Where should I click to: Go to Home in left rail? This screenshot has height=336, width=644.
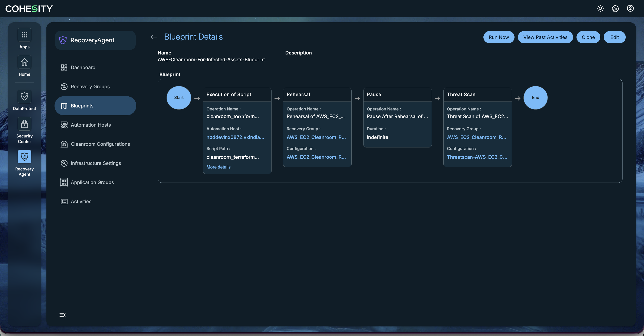coord(24,62)
